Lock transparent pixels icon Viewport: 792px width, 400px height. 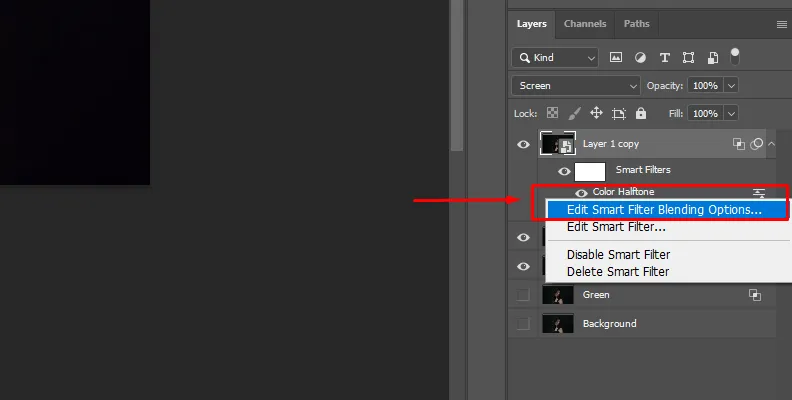553,113
